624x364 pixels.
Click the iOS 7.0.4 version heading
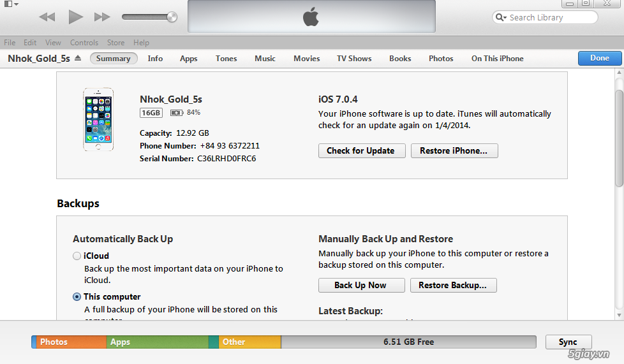point(338,99)
